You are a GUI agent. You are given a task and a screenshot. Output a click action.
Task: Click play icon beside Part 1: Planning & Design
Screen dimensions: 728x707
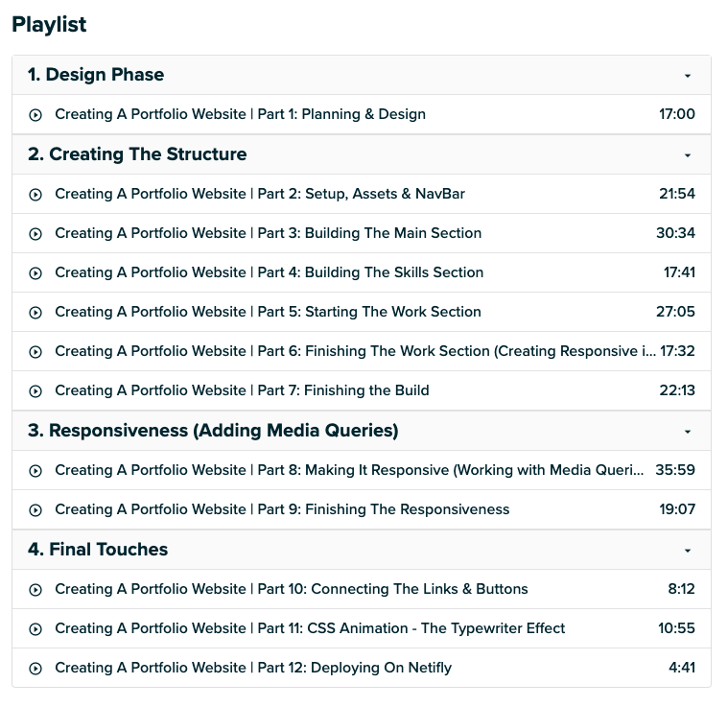(35, 115)
